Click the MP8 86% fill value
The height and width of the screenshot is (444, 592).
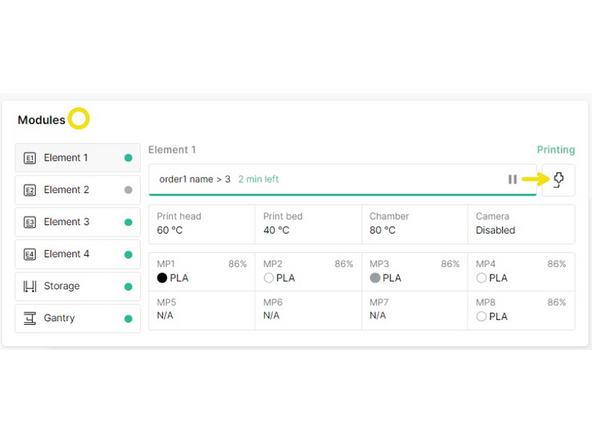pyautogui.click(x=557, y=302)
